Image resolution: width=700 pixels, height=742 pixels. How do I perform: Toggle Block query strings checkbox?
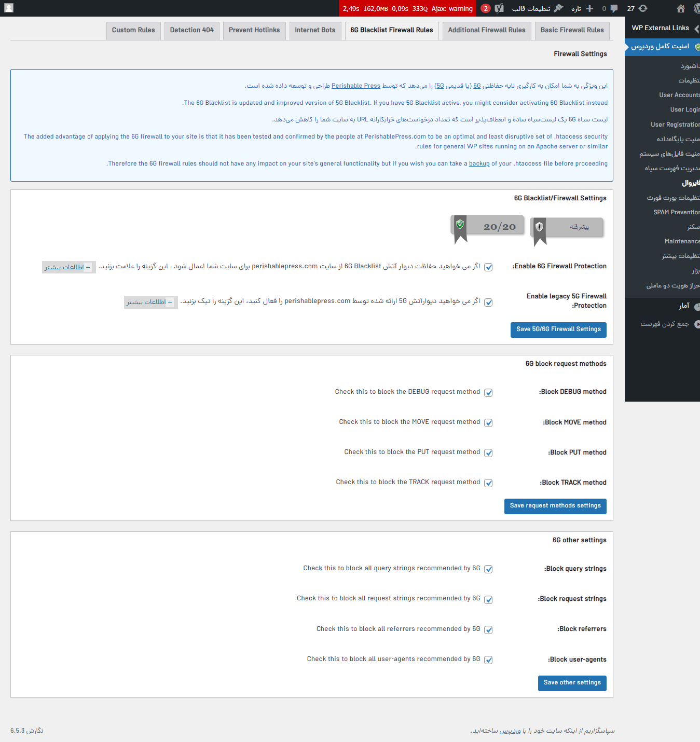click(x=488, y=569)
